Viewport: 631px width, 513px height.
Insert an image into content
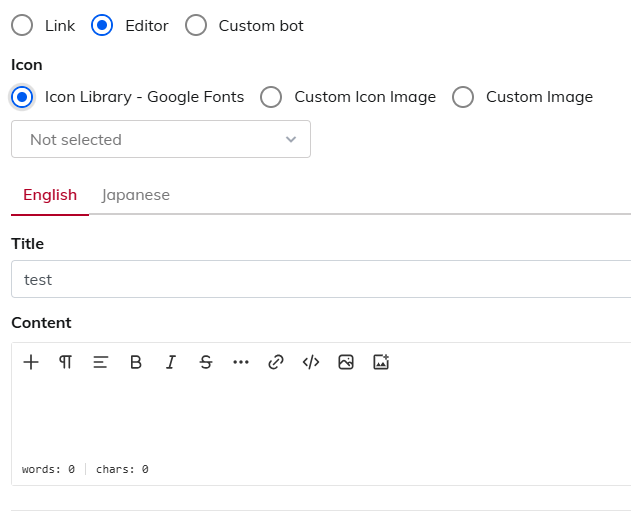point(346,362)
